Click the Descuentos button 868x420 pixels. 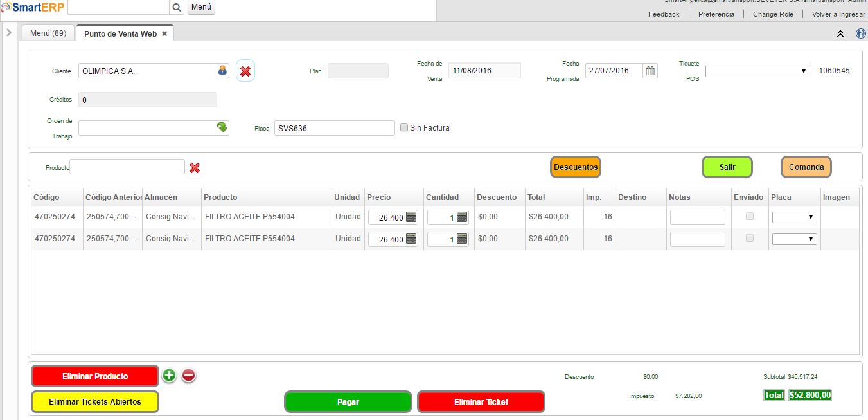(576, 167)
